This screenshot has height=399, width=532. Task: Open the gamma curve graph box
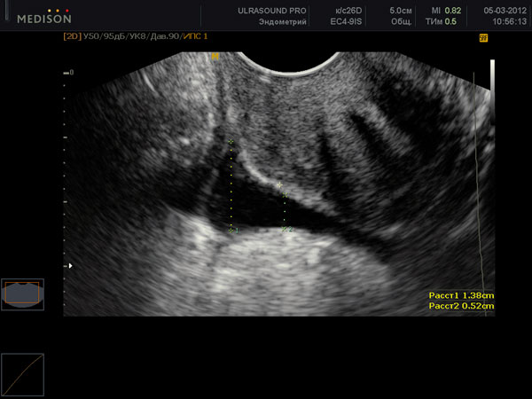pyautogui.click(x=22, y=374)
